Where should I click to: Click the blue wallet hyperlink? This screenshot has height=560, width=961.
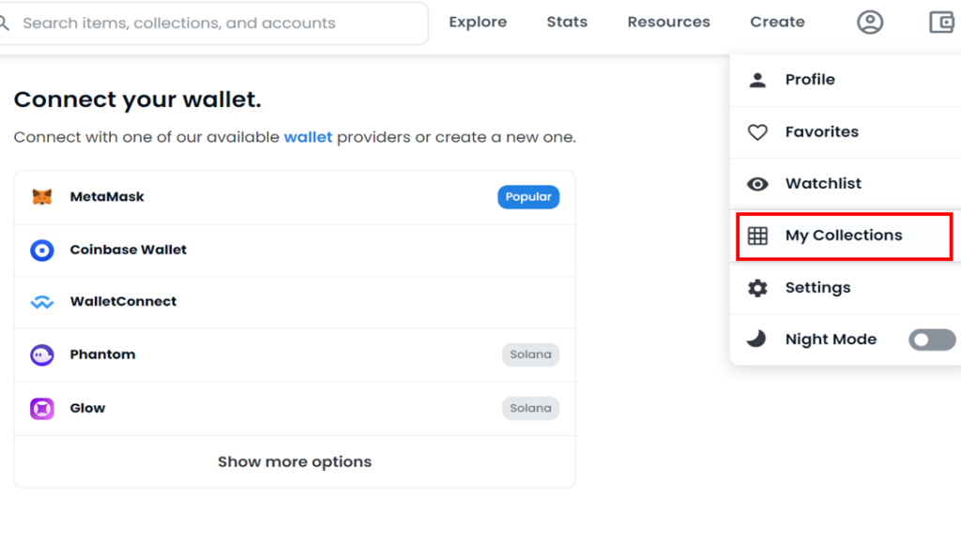pyautogui.click(x=308, y=137)
